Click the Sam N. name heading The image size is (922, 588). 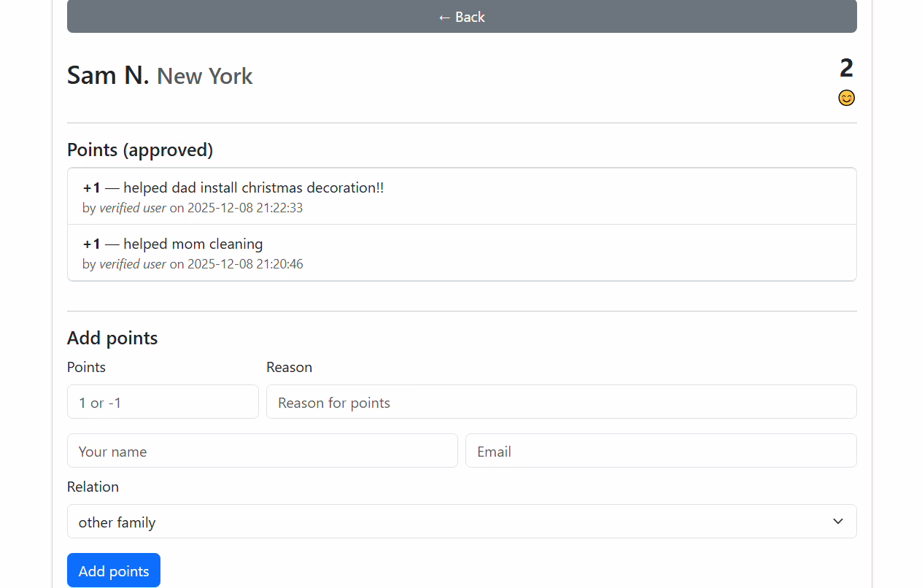[108, 75]
